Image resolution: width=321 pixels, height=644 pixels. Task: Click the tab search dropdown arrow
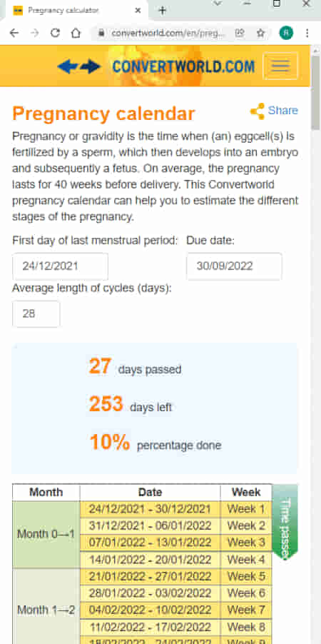[217, 4]
